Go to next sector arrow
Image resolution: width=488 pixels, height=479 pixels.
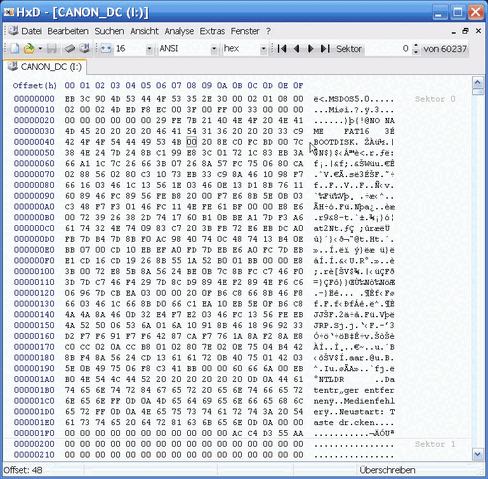pos(311,49)
